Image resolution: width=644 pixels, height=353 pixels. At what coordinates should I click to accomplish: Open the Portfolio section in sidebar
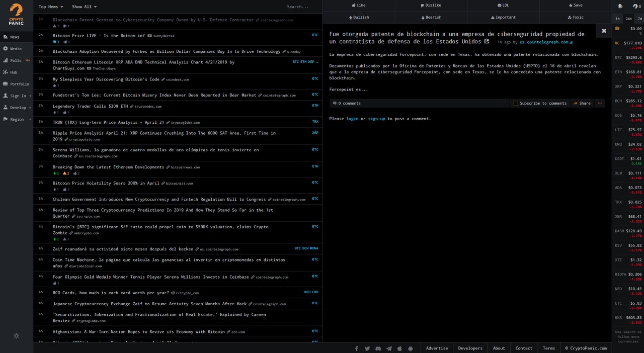point(16,84)
